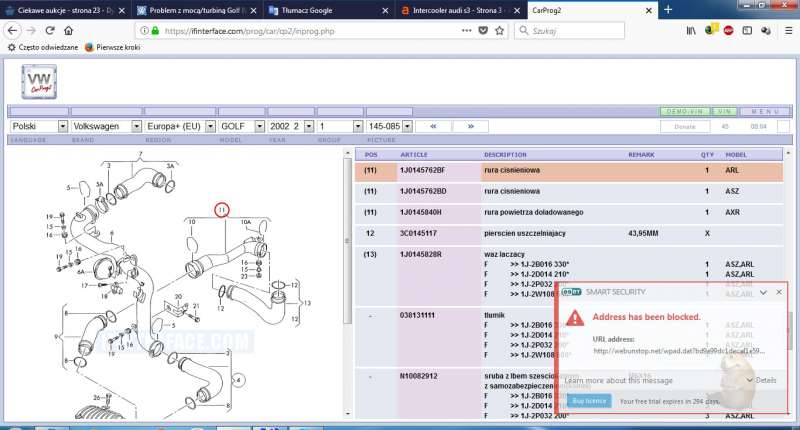Select part row 1J0145762BF

point(568,171)
